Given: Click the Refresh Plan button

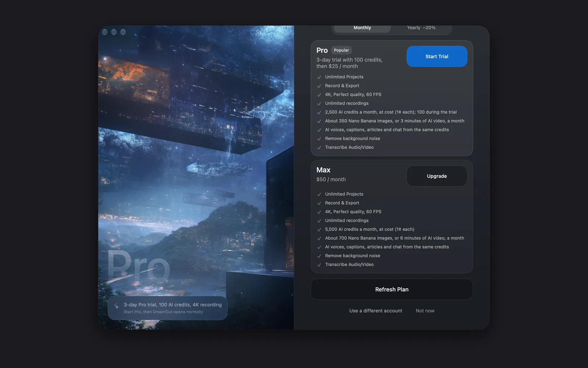Looking at the screenshot, I should [392, 289].
